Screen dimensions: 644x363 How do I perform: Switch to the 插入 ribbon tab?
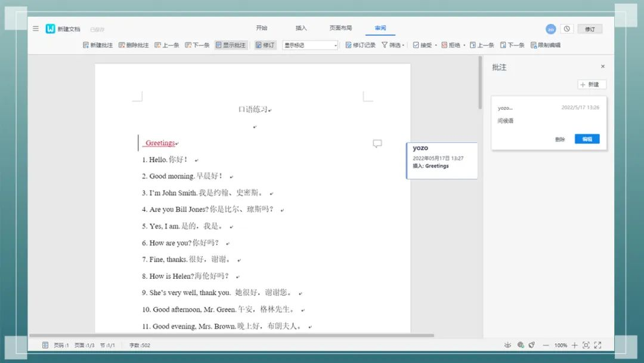(301, 27)
